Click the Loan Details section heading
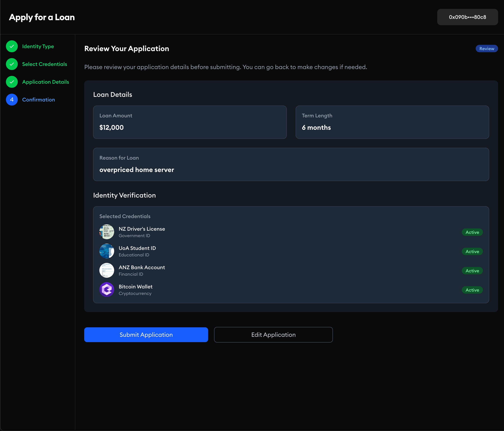 (112, 94)
